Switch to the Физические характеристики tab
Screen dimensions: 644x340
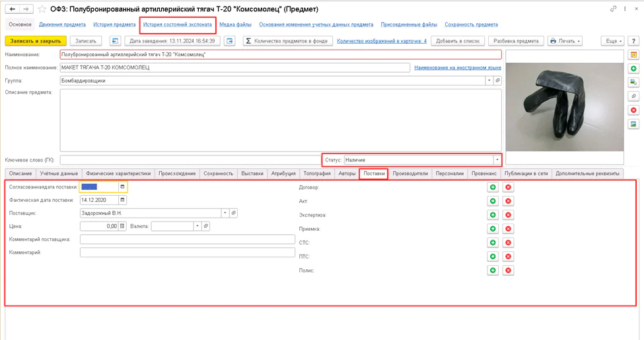118,173
